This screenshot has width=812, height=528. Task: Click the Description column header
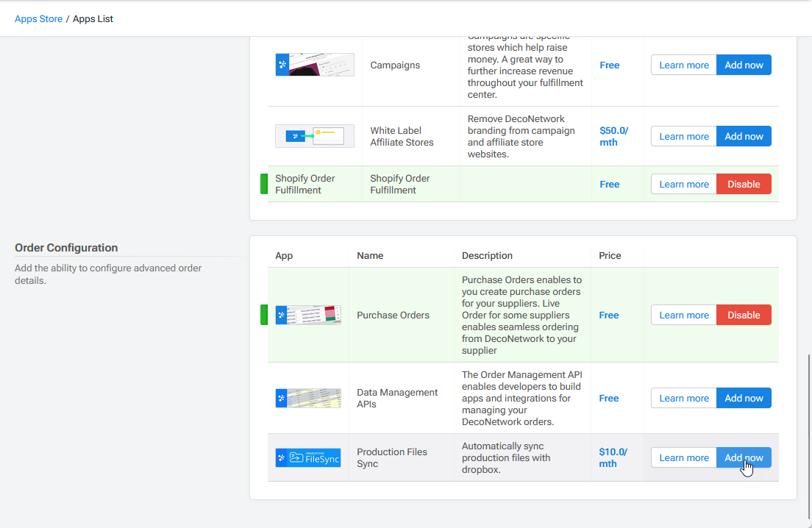point(487,256)
